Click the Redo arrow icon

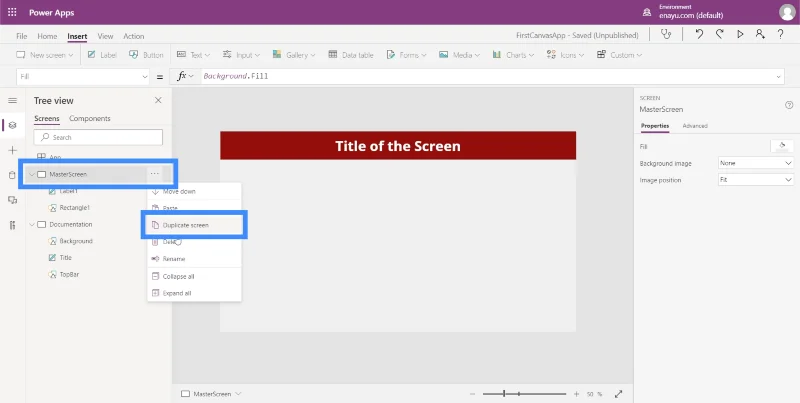click(x=719, y=35)
